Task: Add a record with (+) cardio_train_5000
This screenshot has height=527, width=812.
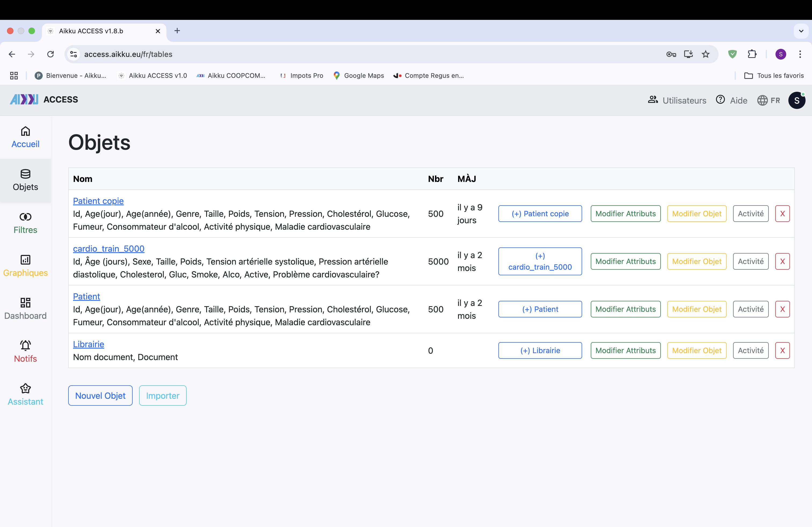Action: pos(540,261)
